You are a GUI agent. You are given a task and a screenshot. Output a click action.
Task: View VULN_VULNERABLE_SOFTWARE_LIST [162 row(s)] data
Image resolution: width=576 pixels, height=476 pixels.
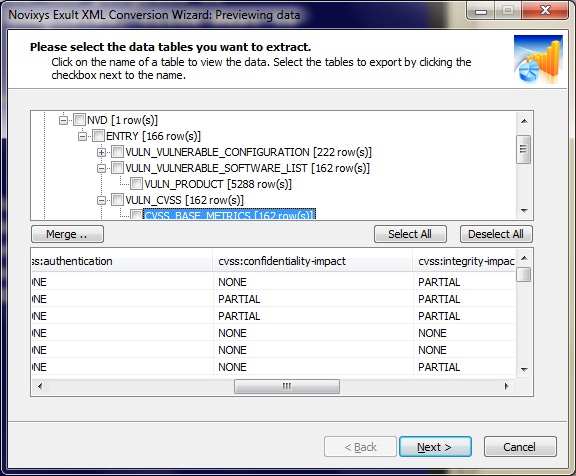[247, 168]
